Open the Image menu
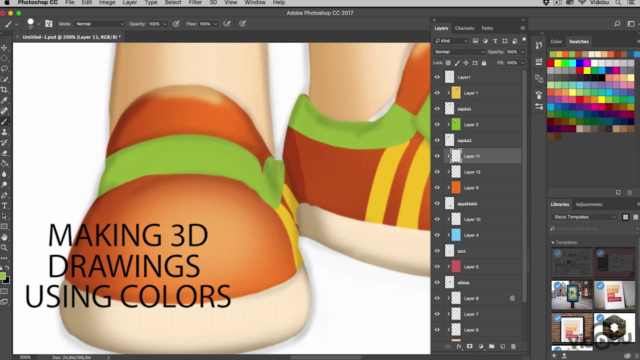Screen dimensions: 640x360 107,2
